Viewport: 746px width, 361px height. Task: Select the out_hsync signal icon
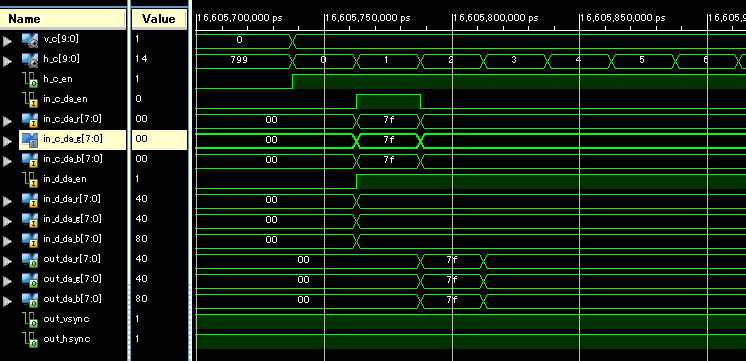tap(30, 339)
